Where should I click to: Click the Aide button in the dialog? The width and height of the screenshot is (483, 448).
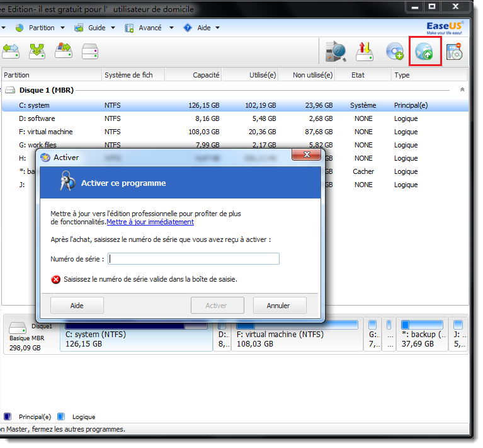click(x=77, y=306)
